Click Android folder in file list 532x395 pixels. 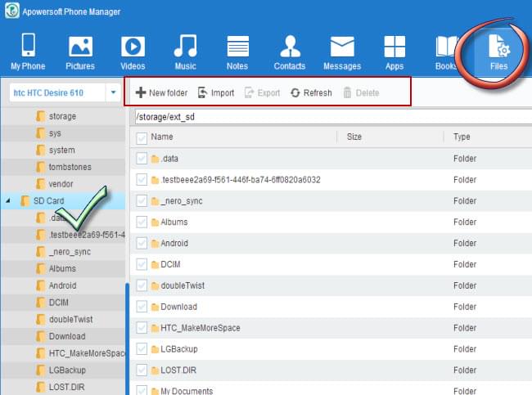pos(174,243)
